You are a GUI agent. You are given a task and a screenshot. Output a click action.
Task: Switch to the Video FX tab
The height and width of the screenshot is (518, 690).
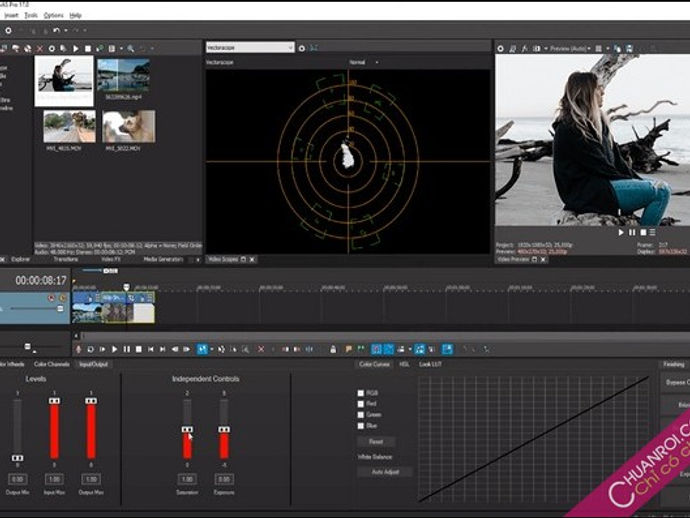click(x=110, y=259)
